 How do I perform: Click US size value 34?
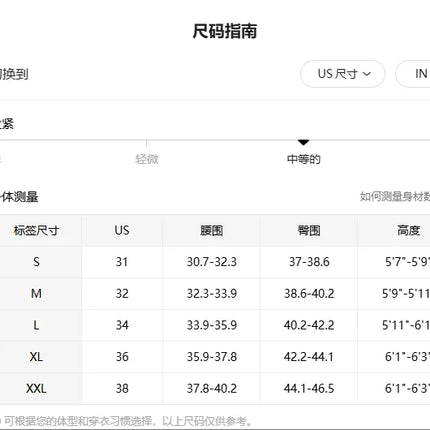122,325
